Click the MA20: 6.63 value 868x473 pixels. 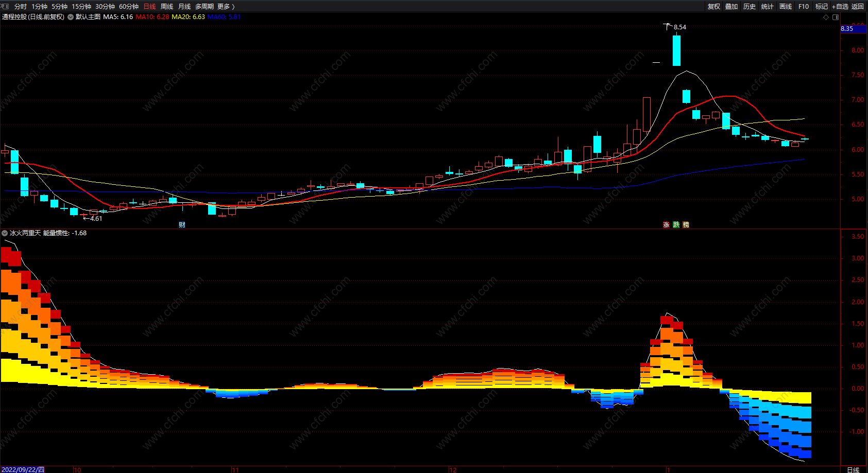[x=188, y=17]
